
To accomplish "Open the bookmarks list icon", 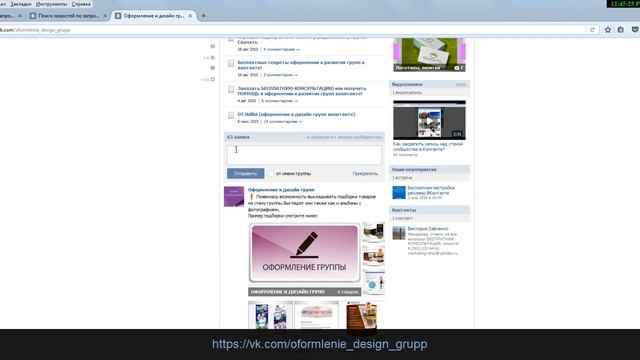I will (x=621, y=30).
